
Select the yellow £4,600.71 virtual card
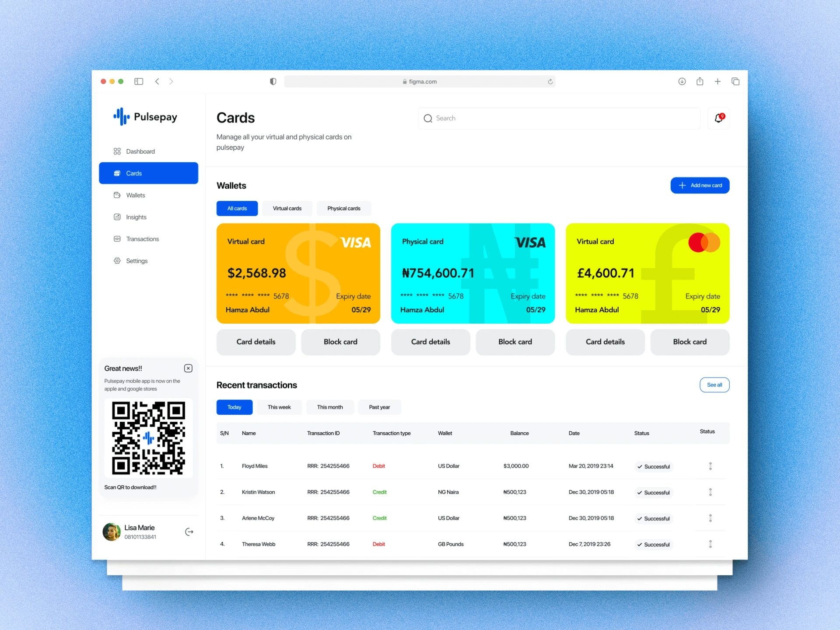coord(647,273)
